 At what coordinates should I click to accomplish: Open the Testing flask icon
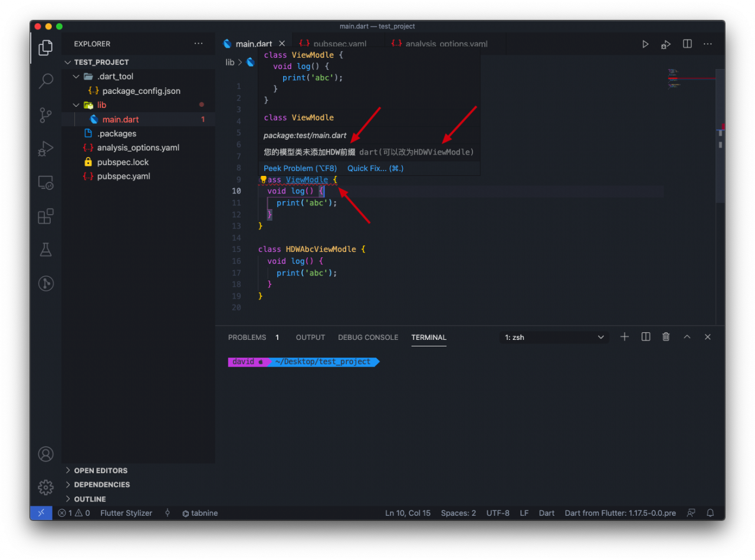click(45, 250)
